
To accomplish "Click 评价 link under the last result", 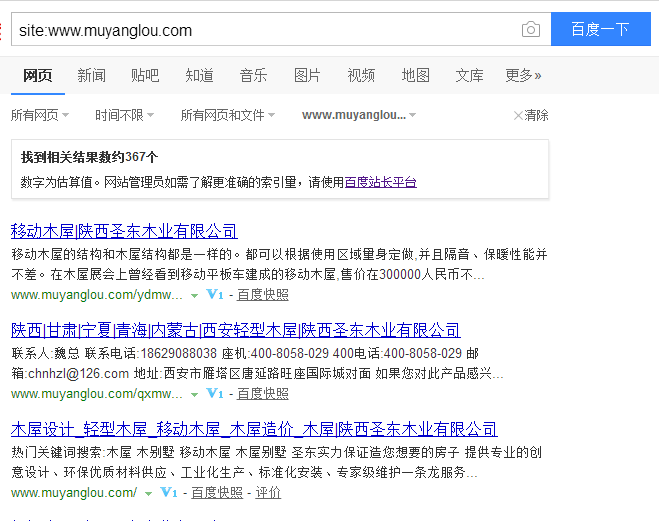I will tap(268, 493).
